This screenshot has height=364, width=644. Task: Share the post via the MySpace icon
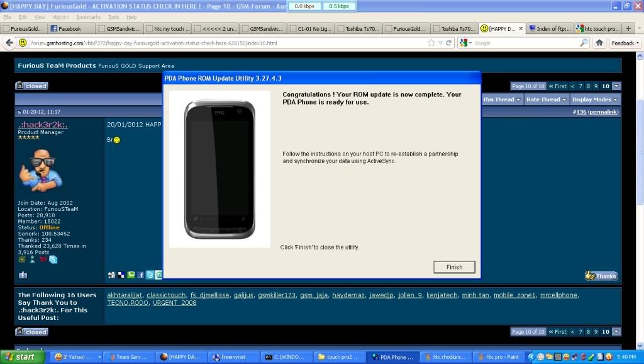pos(111,275)
